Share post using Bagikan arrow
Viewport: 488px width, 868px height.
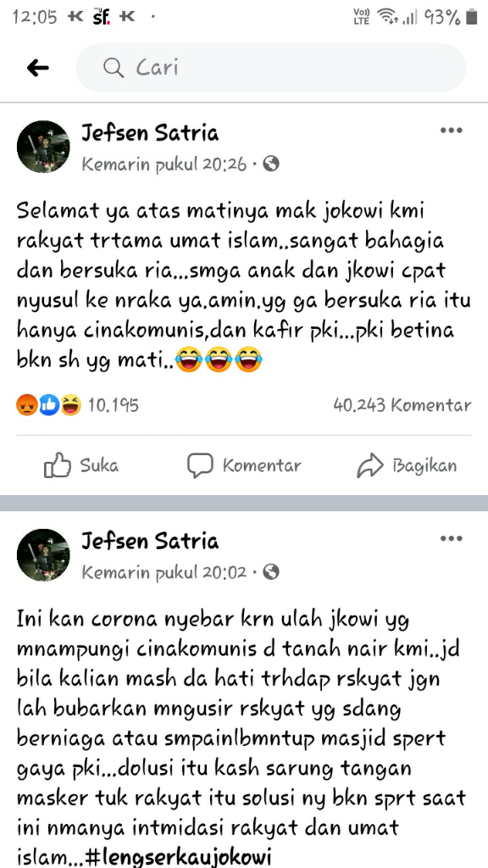[x=407, y=465]
